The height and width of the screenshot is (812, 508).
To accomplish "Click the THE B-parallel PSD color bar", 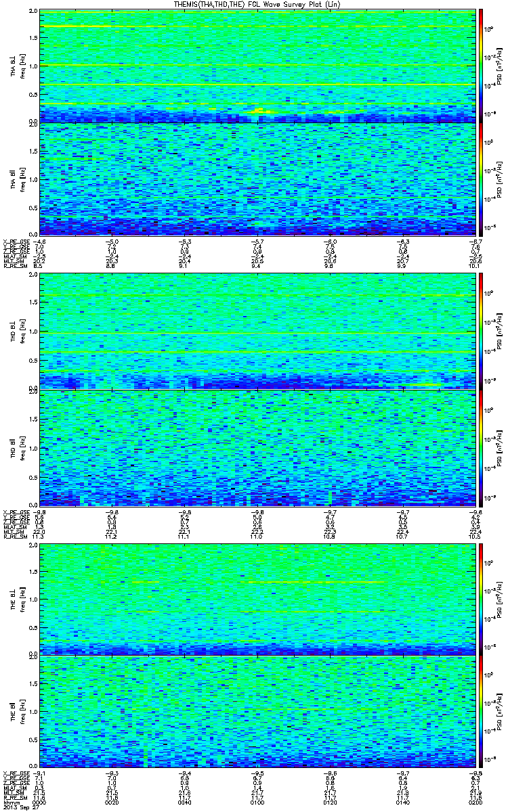I will click(x=482, y=710).
